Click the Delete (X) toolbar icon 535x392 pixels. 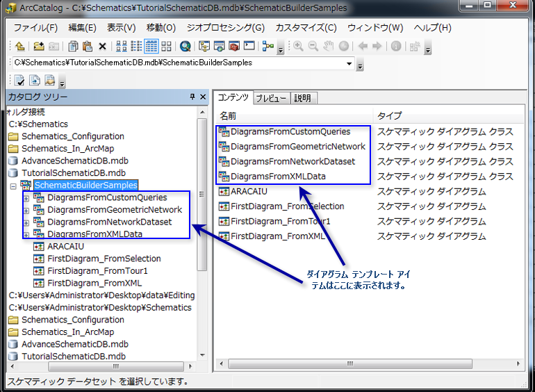pos(102,47)
